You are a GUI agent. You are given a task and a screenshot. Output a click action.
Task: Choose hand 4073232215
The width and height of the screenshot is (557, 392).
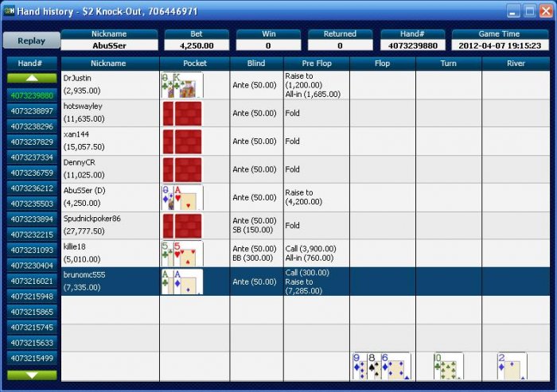pos(32,235)
